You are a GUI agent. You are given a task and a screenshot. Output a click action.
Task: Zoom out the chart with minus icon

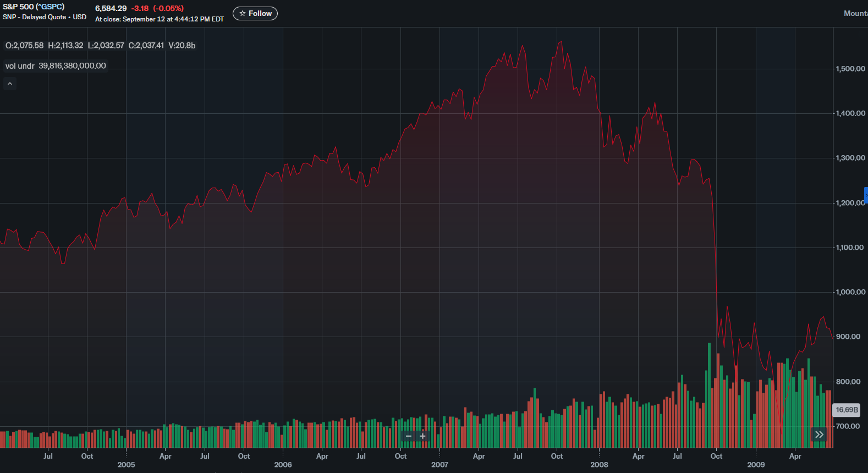click(408, 436)
